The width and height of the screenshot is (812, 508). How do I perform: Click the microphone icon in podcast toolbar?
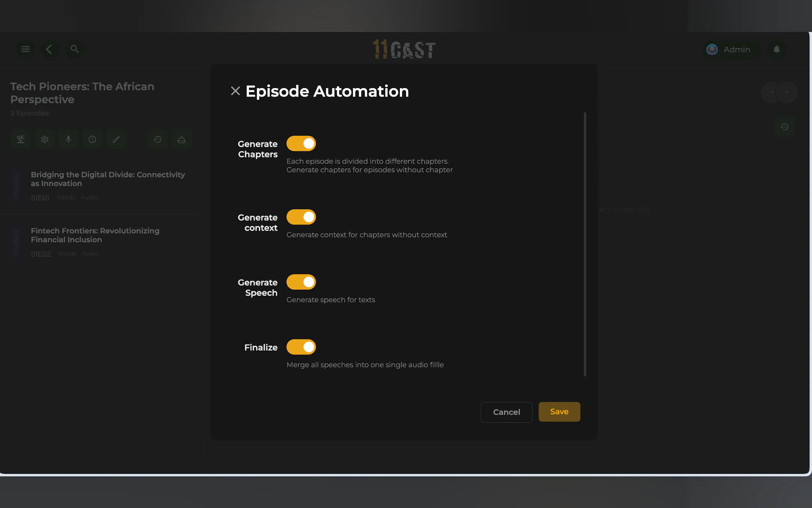[68, 139]
